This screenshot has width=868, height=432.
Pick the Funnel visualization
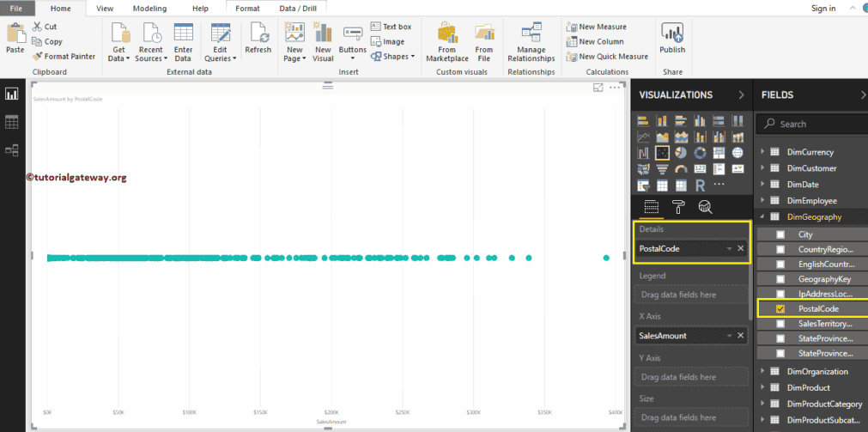[x=662, y=168]
